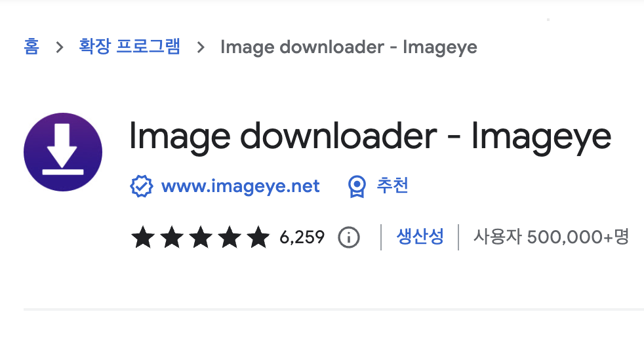This screenshot has width=644, height=354.
Task: Click the featured award ribbon icon
Action: tap(357, 186)
